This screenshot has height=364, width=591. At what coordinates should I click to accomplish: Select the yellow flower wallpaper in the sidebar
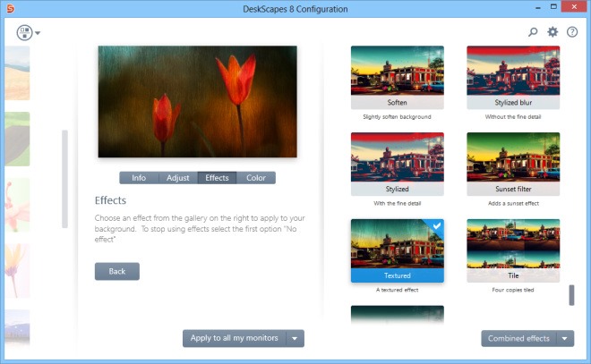point(17,271)
